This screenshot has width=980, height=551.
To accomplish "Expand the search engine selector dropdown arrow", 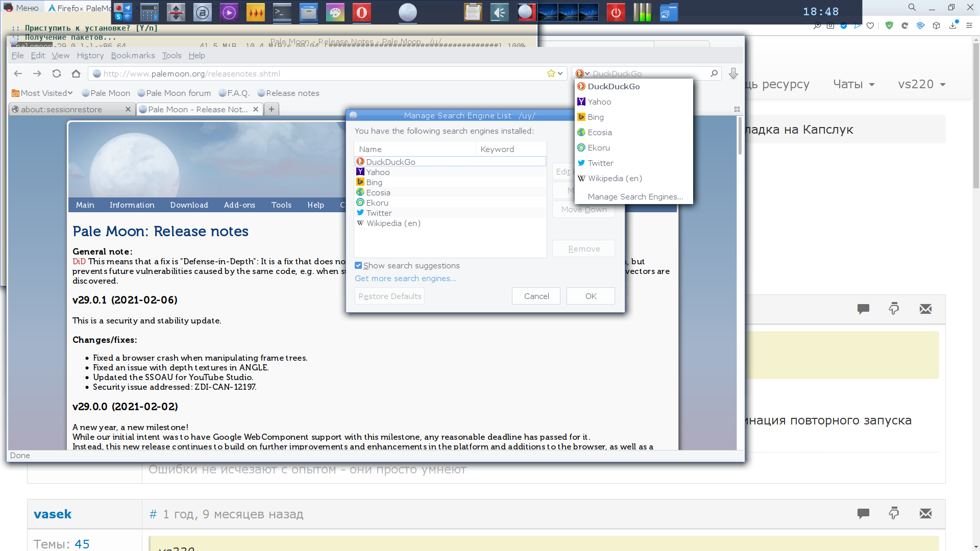I will (x=587, y=73).
